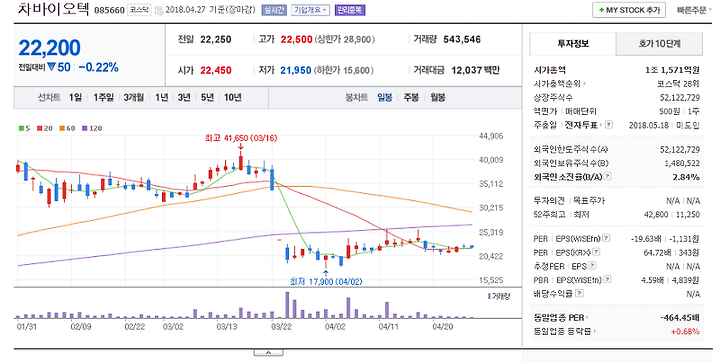Click the 동일업종 PER value -464.45배
Image resolution: width=720 pixels, height=362 pixels.
point(680,318)
